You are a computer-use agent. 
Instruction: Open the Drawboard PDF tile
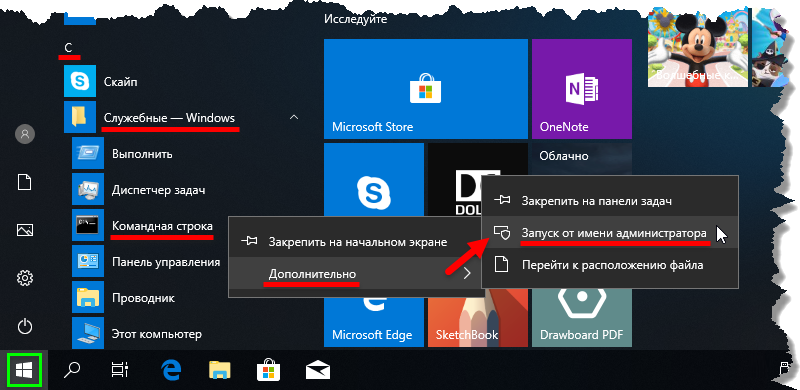click(582, 318)
